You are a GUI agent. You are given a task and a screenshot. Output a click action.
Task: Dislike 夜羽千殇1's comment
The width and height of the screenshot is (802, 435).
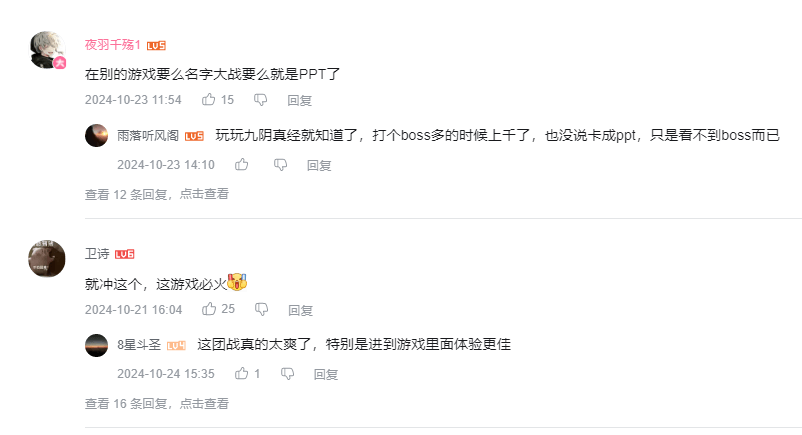(x=260, y=100)
